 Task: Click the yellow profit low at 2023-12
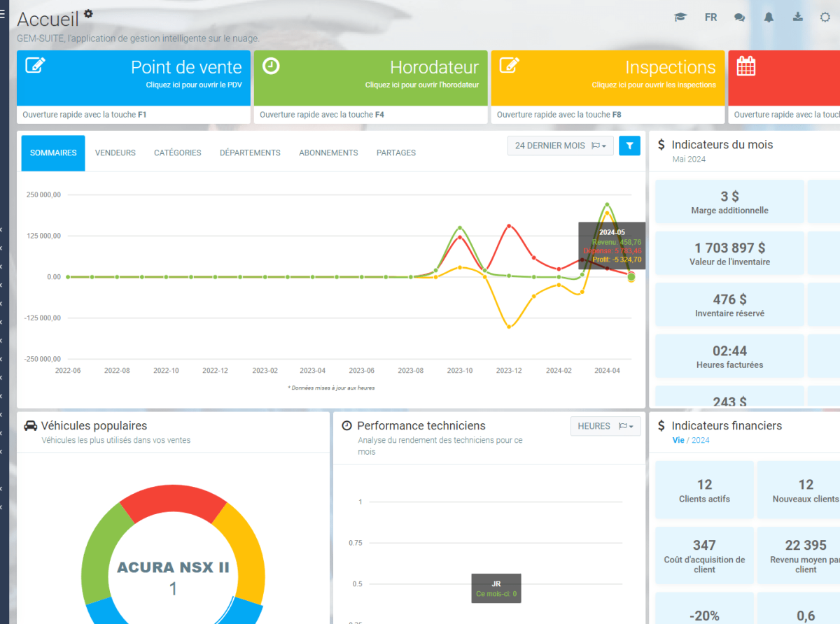point(509,327)
